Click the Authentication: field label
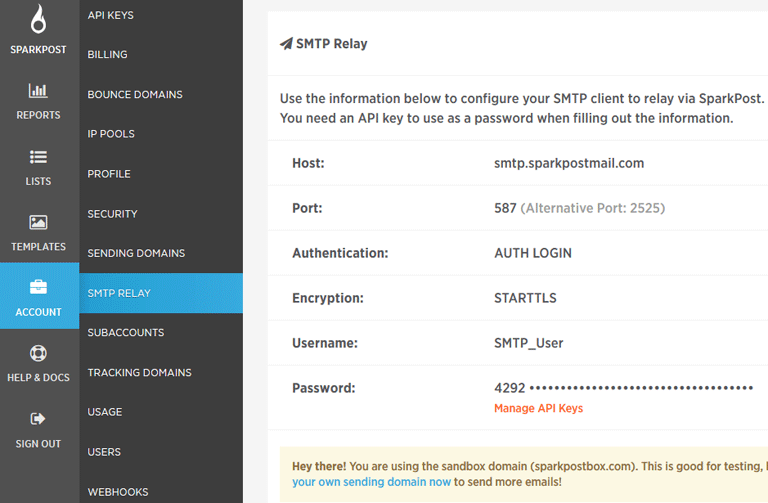 point(340,253)
